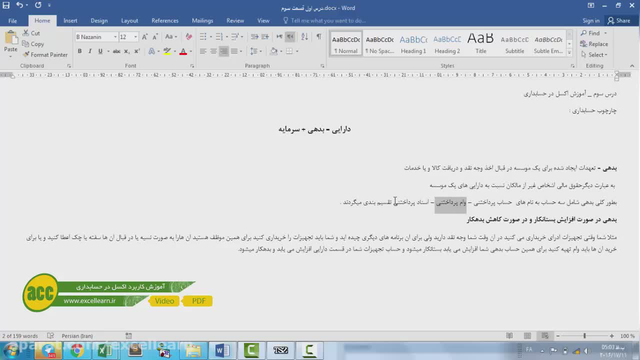This screenshot has width=640, height=360.
Task: Set right-to-left text direction
Action: pos(290,37)
